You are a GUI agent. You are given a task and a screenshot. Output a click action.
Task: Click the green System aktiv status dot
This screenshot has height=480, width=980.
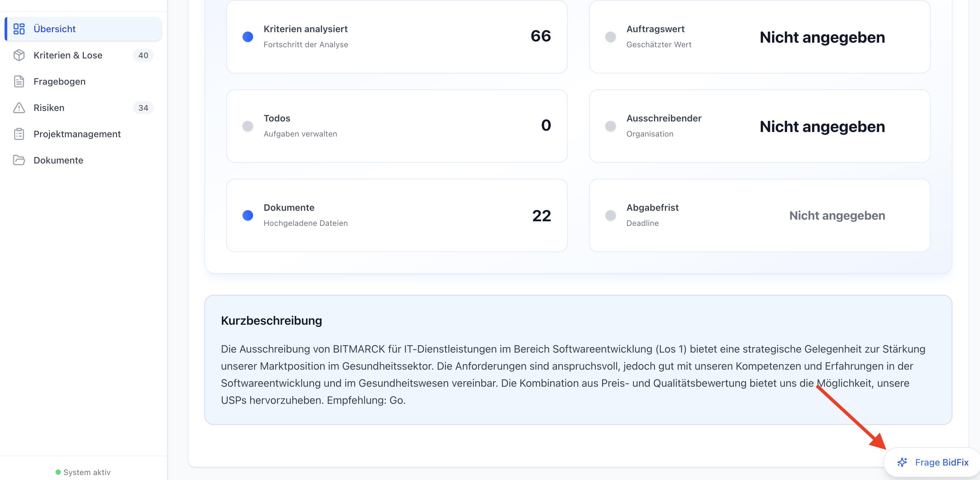(x=58, y=472)
